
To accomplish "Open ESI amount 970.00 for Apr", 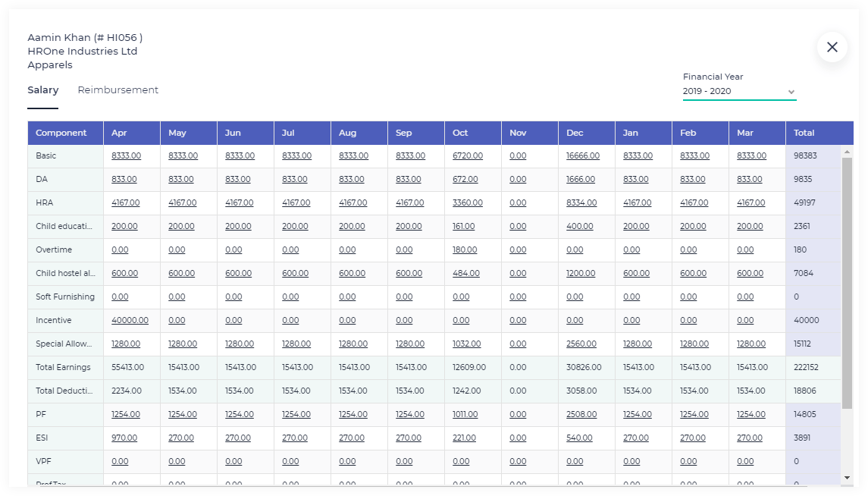I will (x=124, y=438).
